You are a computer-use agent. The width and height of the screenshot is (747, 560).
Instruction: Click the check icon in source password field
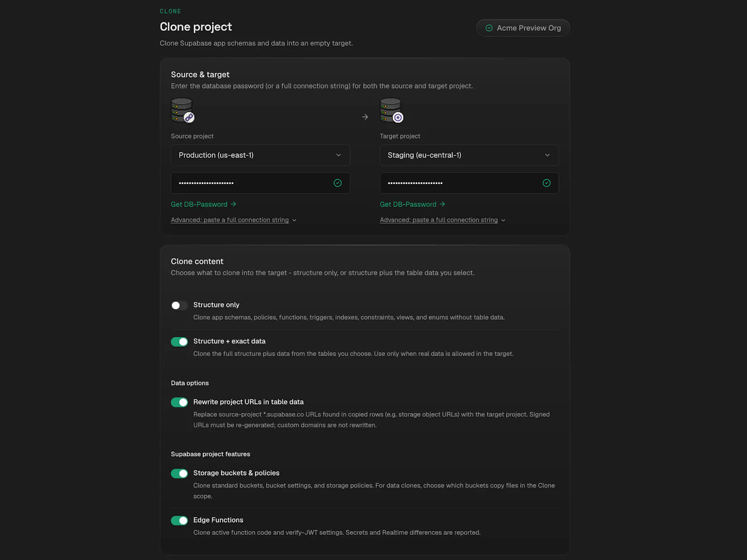coord(338,183)
